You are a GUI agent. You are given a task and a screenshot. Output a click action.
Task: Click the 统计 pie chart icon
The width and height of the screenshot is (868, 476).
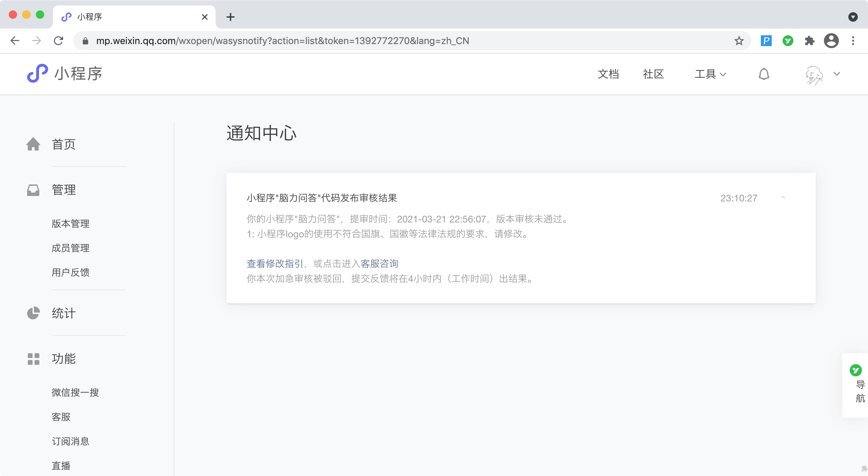pyautogui.click(x=33, y=313)
